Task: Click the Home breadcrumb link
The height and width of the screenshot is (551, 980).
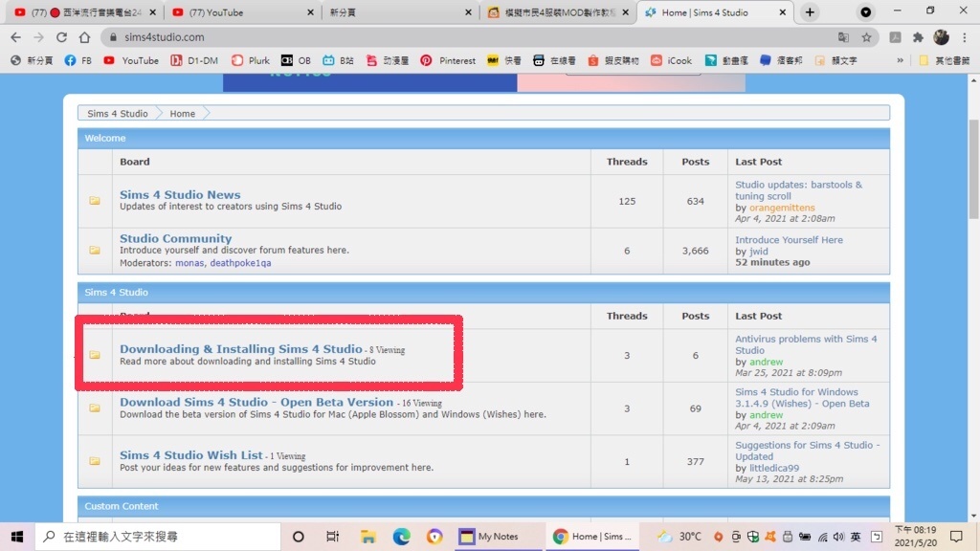Action: point(183,114)
